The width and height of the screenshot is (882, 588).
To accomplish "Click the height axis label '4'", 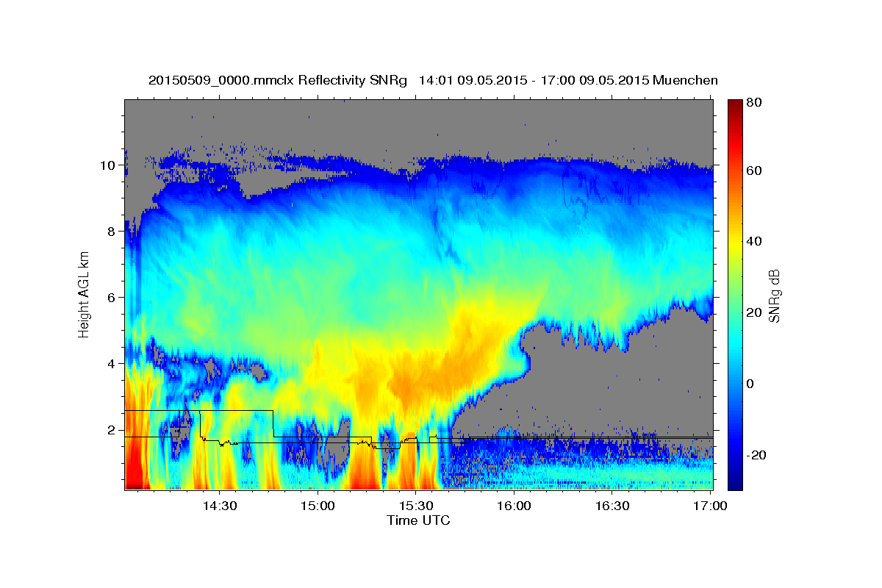I will point(112,364).
